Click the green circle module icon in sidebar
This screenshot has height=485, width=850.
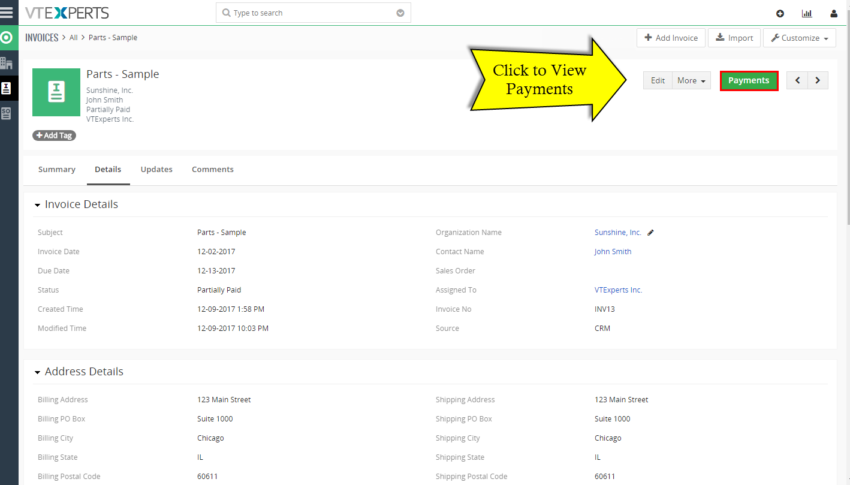[x=7, y=38]
